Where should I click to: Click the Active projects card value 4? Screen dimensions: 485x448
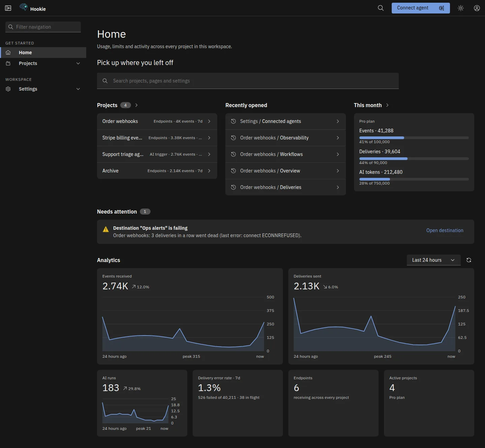(x=392, y=388)
